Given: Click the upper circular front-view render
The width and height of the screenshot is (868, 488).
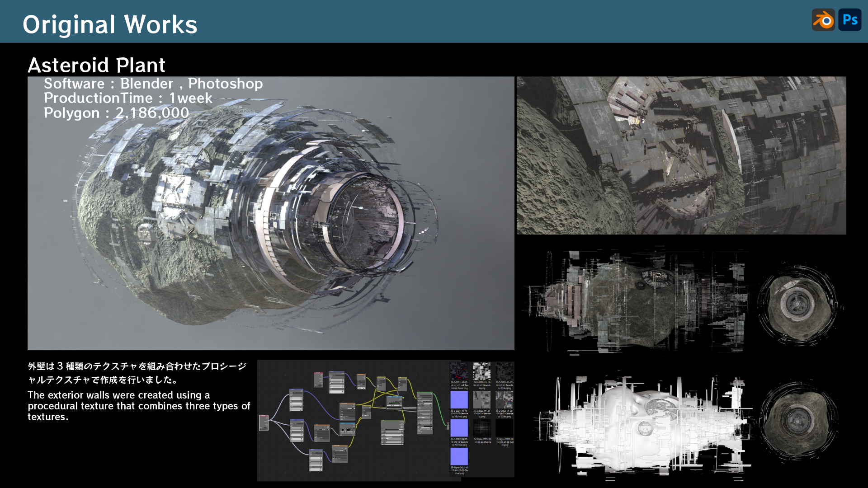Looking at the screenshot, I should click(798, 305).
